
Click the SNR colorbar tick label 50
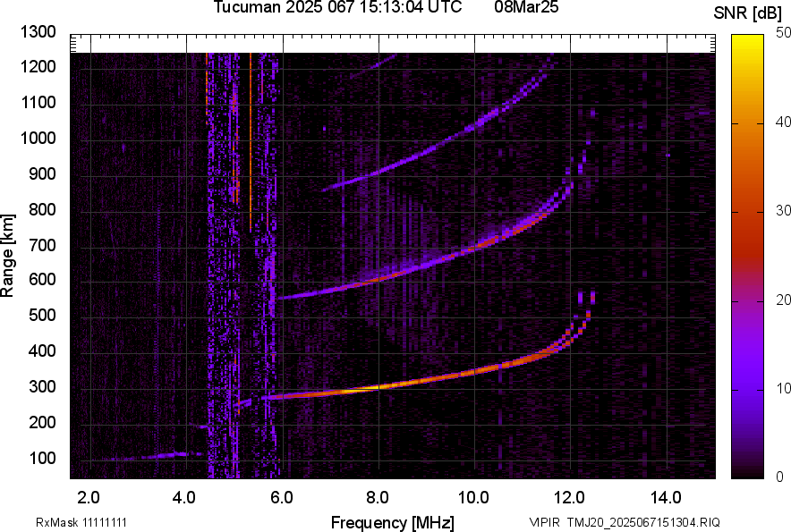pos(784,33)
